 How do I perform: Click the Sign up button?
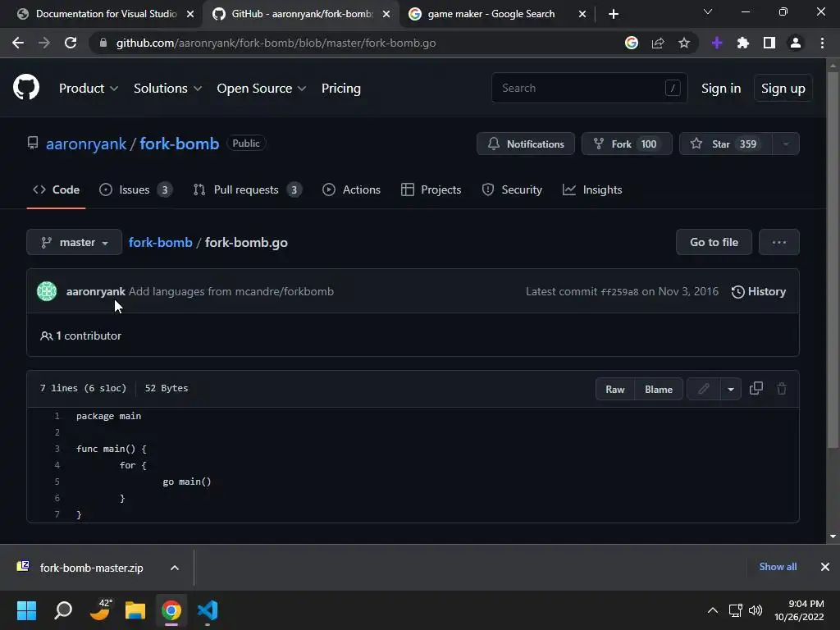783,89
